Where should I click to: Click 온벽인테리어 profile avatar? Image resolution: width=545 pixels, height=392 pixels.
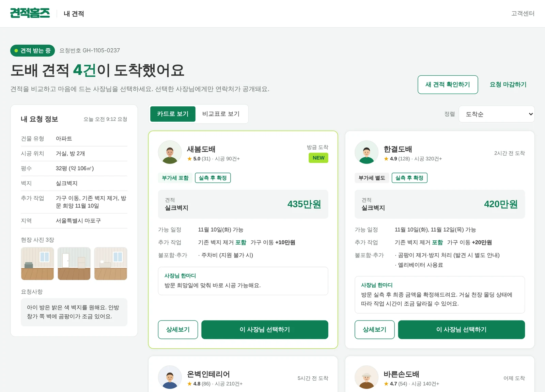[170, 377]
